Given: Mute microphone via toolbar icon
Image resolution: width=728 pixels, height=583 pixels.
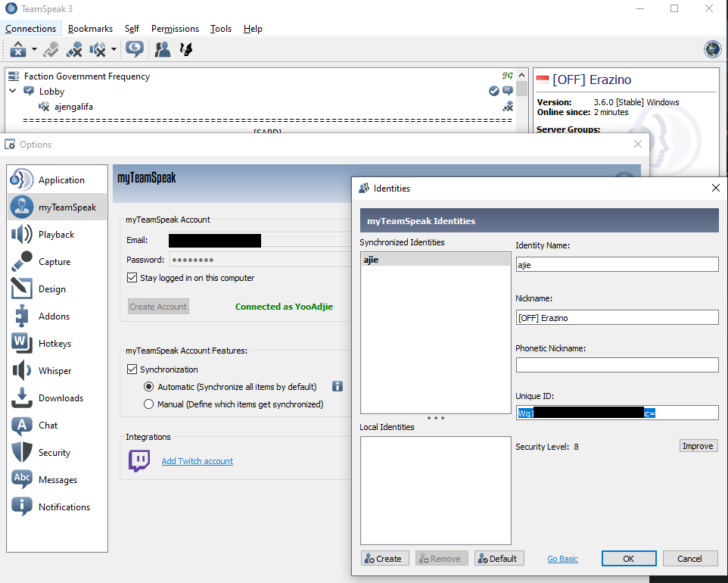Looking at the screenshot, I should (x=74, y=48).
